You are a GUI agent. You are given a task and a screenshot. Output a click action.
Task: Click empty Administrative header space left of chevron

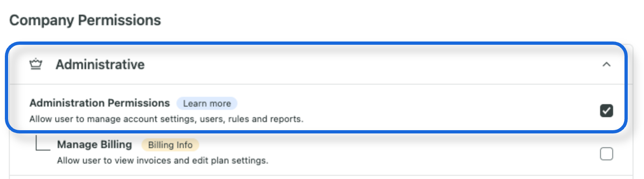point(366,64)
